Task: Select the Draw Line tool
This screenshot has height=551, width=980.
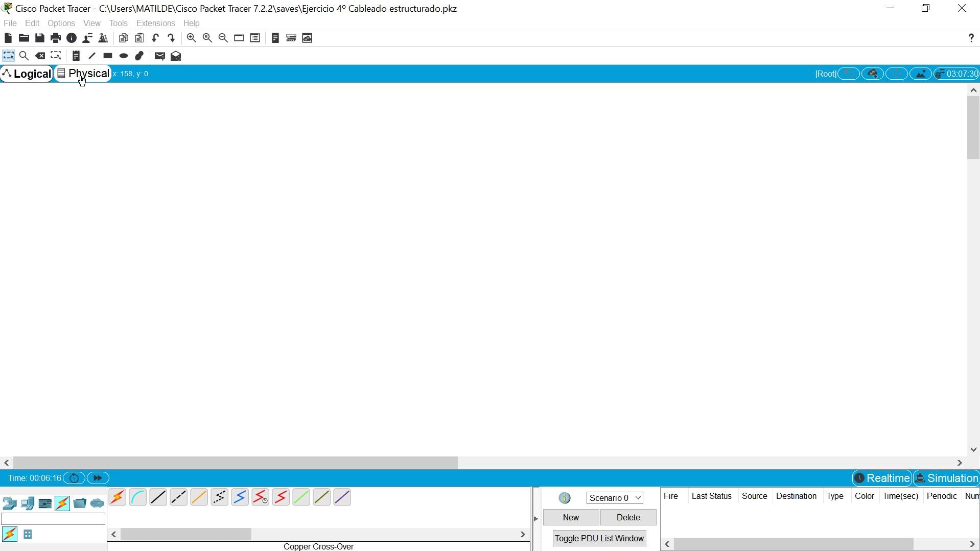Action: [92, 56]
